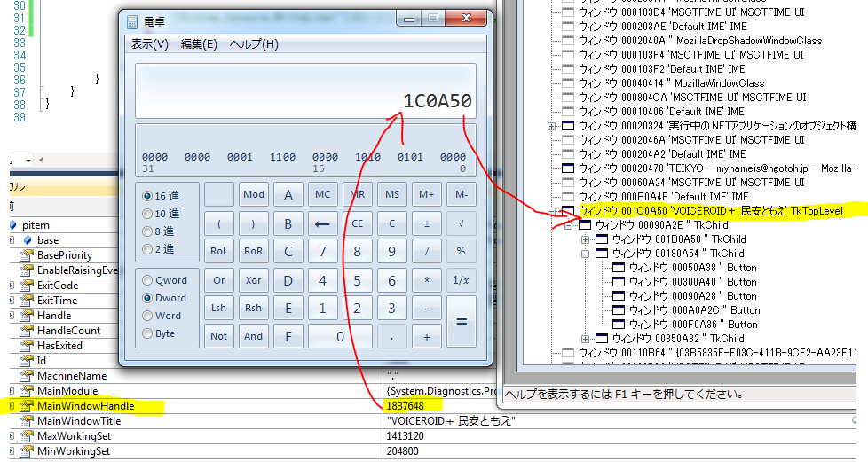This screenshot has height=462, width=868.
Task: Expand the 00350A32 TkChild node
Action: (x=585, y=339)
